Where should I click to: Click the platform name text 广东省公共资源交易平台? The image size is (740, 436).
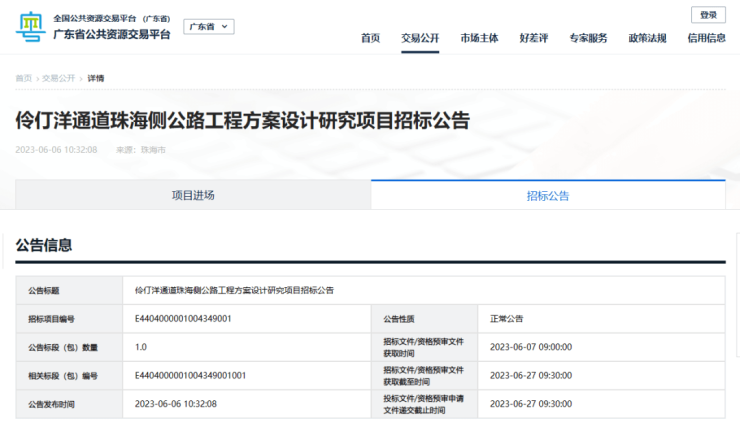[x=111, y=34]
